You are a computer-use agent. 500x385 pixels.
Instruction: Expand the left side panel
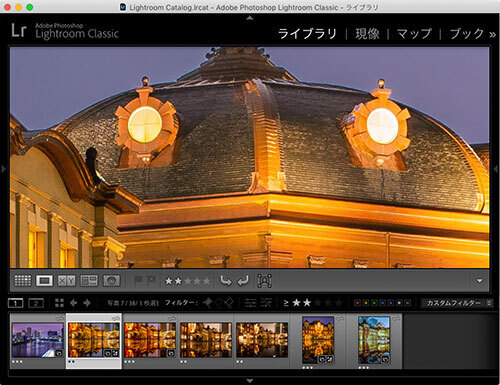(x=3, y=169)
